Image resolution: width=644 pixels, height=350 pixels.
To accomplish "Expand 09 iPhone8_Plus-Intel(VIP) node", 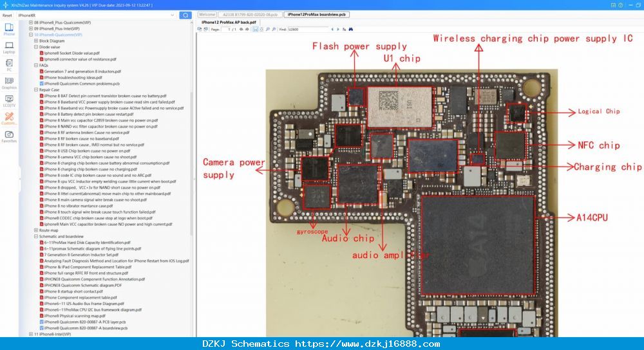I will click(31, 29).
